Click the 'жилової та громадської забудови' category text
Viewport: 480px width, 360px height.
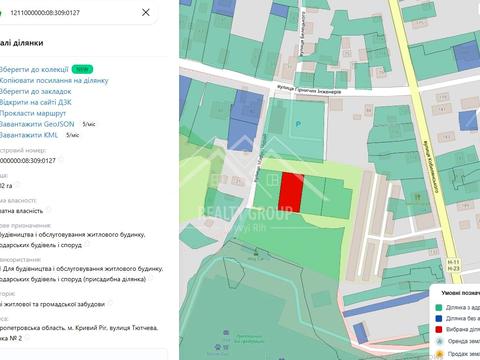(x=52, y=304)
